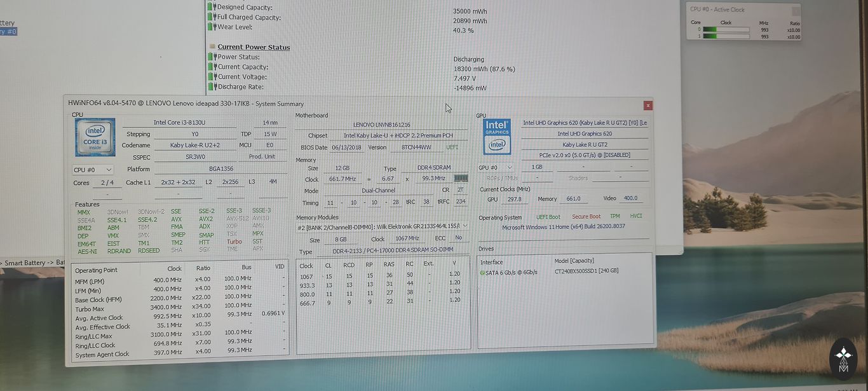
Task: Click the Secure Boot indicator label
Action: click(x=586, y=217)
